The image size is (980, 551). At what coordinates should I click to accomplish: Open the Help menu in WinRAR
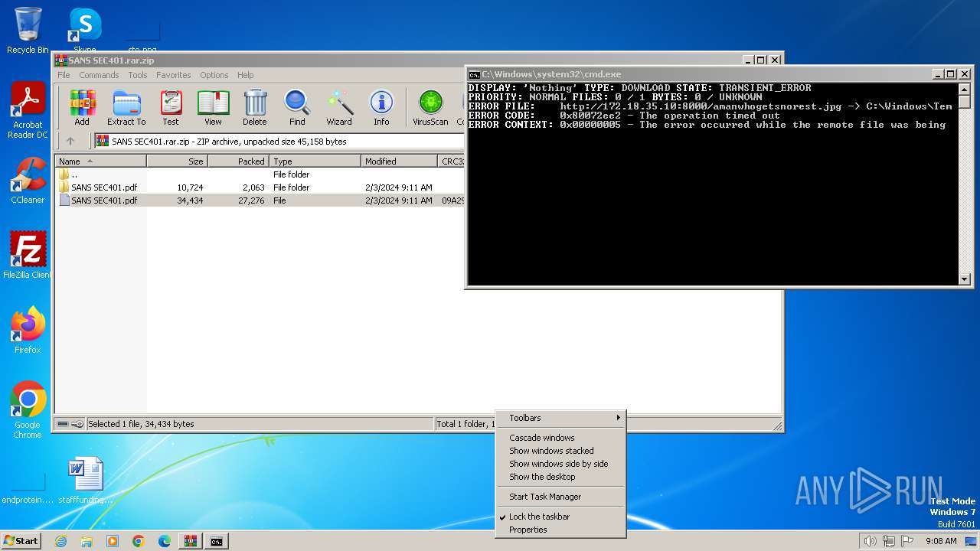pos(245,75)
